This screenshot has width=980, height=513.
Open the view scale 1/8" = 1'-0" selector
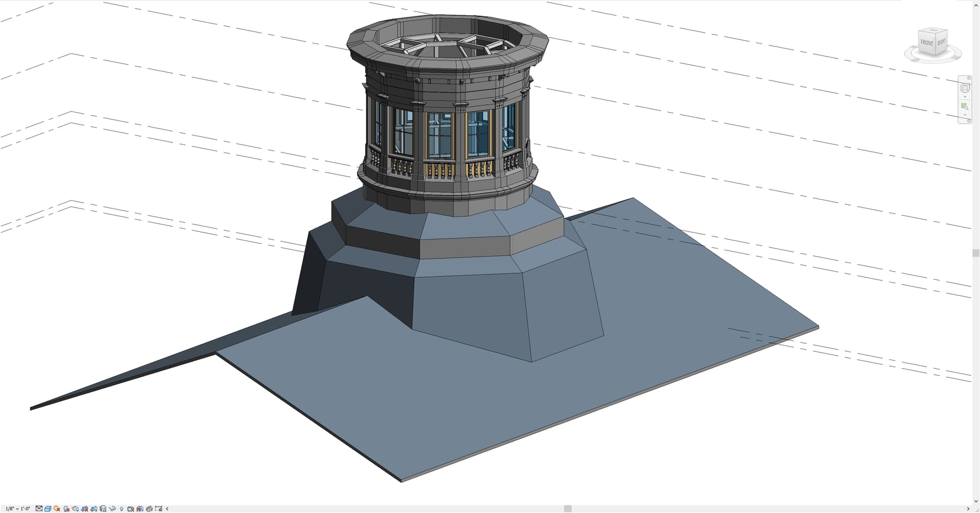18,509
